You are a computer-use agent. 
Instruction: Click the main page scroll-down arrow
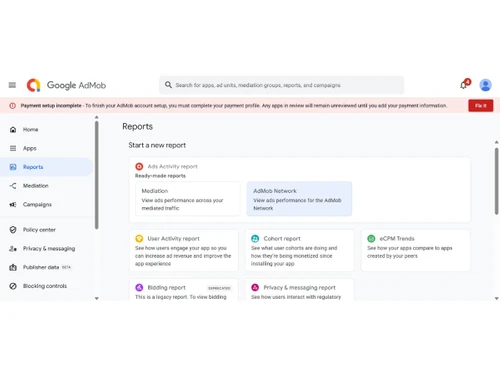point(496,298)
